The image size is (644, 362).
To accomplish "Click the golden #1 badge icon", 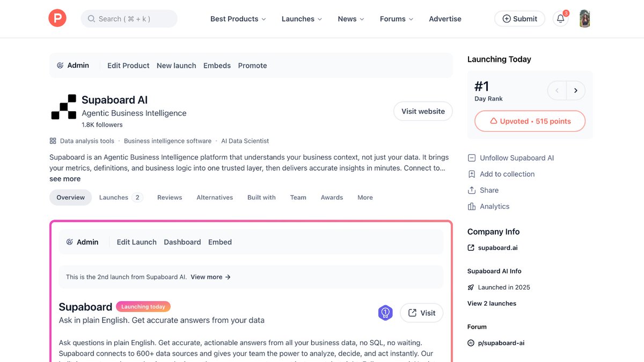I will click(385, 313).
